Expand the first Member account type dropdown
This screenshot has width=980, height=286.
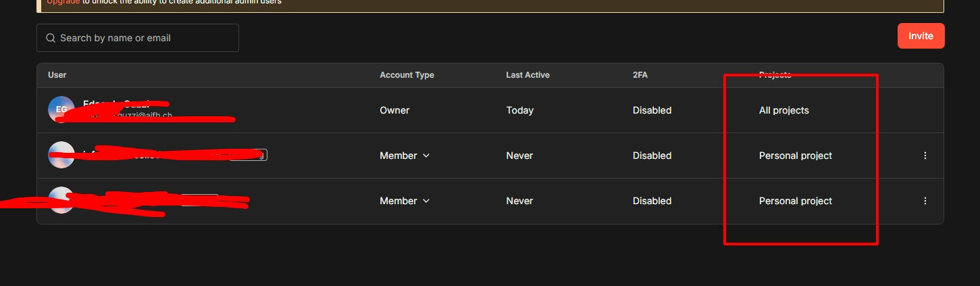[405, 156]
